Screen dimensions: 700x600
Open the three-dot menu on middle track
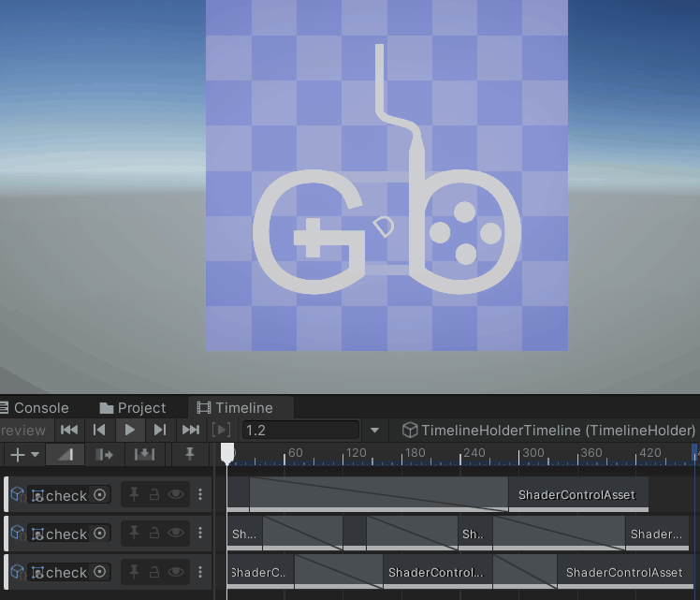pyautogui.click(x=200, y=533)
